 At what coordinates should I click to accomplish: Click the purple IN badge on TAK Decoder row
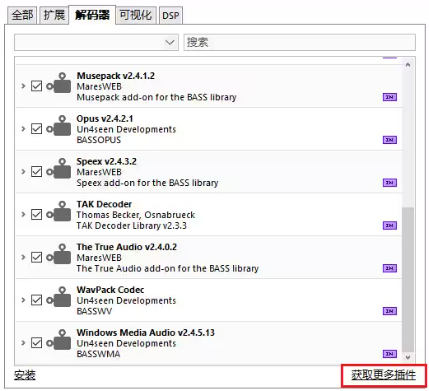coord(390,225)
